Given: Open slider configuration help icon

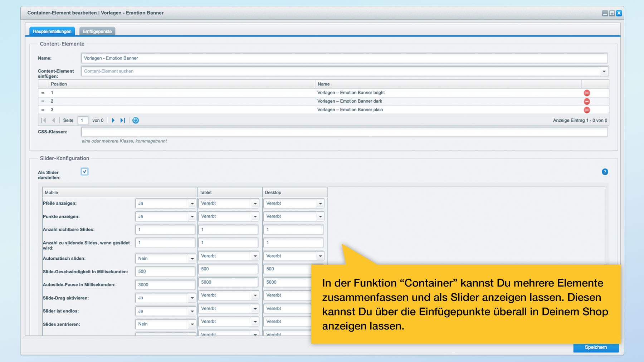Looking at the screenshot, I should [x=605, y=172].
